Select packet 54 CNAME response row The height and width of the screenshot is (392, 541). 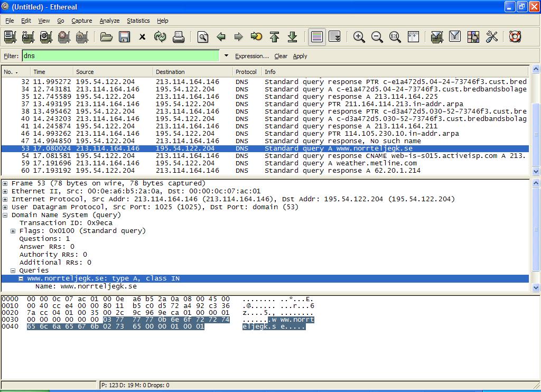(265, 156)
